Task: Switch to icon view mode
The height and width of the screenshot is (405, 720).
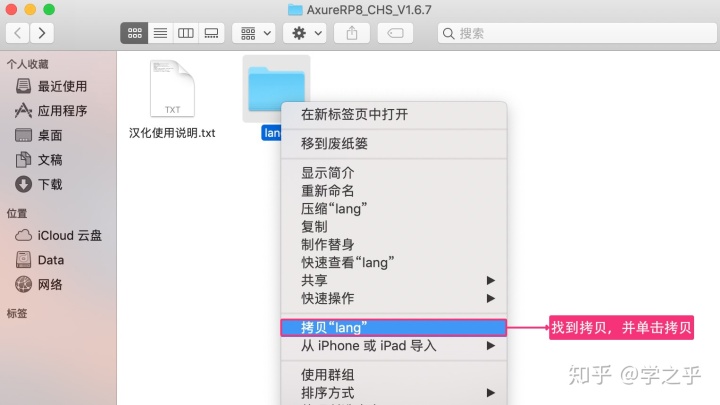Action: 133,33
